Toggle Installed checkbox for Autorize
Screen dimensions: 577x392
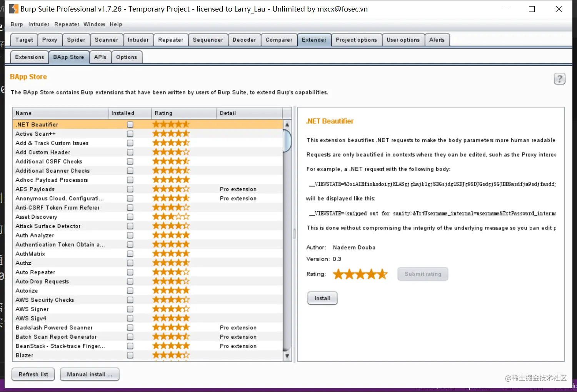[130, 291]
